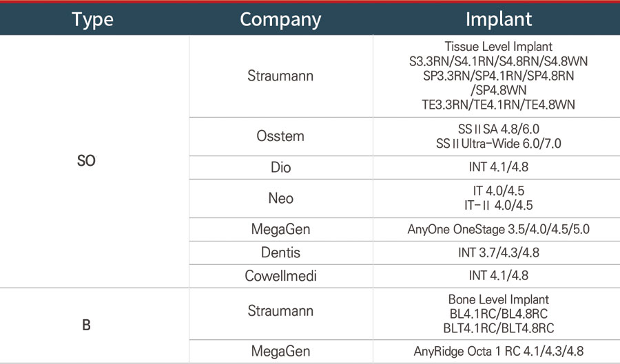Click the Cowellmedi company cell

(x=280, y=276)
